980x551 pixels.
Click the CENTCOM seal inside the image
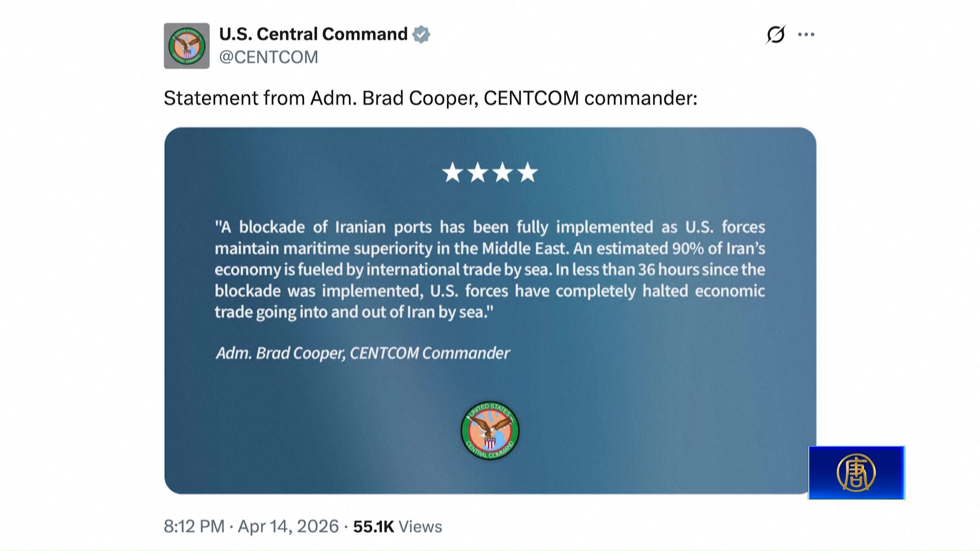(x=490, y=430)
